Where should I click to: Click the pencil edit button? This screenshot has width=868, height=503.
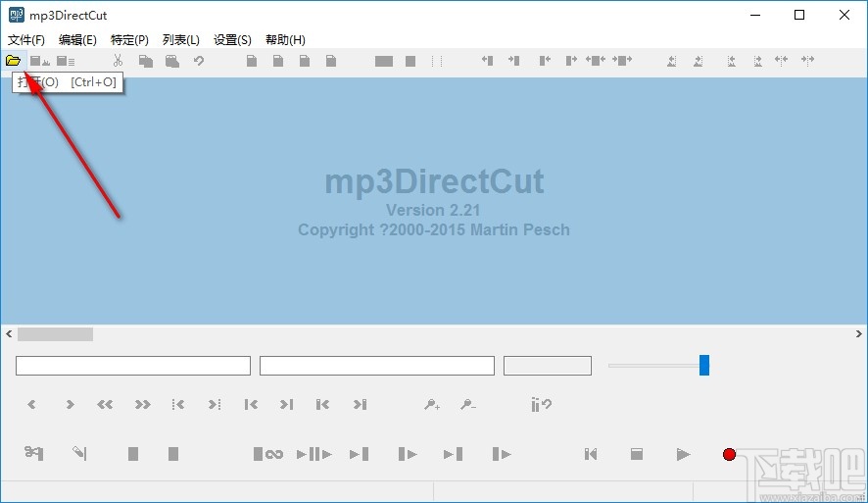[79, 453]
